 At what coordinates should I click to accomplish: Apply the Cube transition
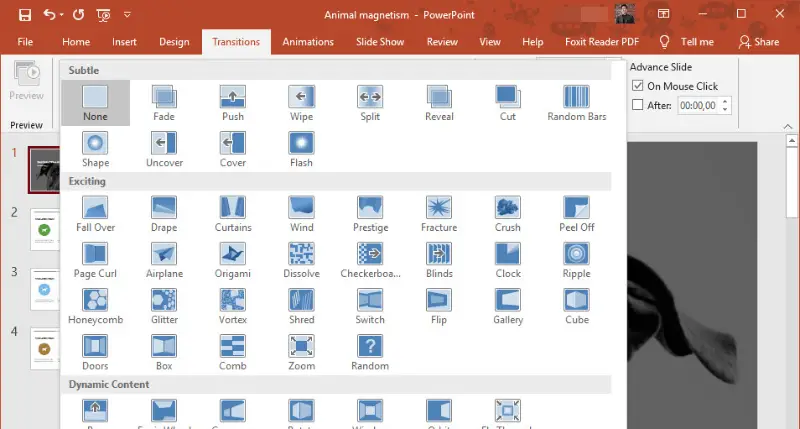577,307
